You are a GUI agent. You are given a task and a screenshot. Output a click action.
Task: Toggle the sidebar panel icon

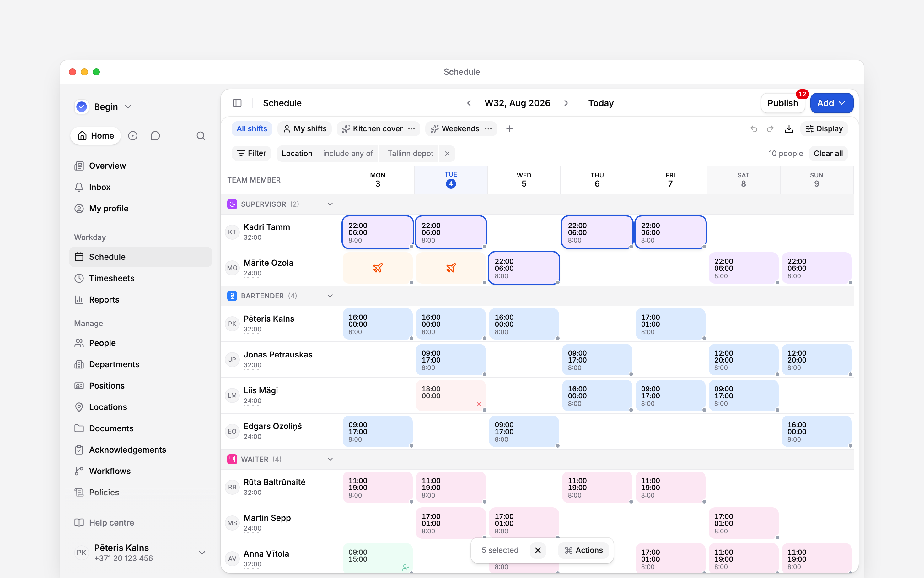click(x=237, y=103)
